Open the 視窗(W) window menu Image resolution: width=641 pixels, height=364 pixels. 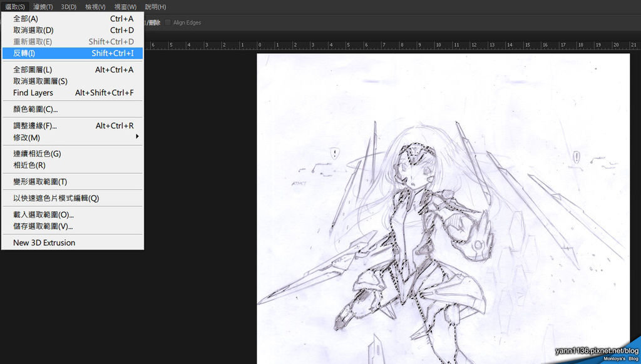[125, 7]
